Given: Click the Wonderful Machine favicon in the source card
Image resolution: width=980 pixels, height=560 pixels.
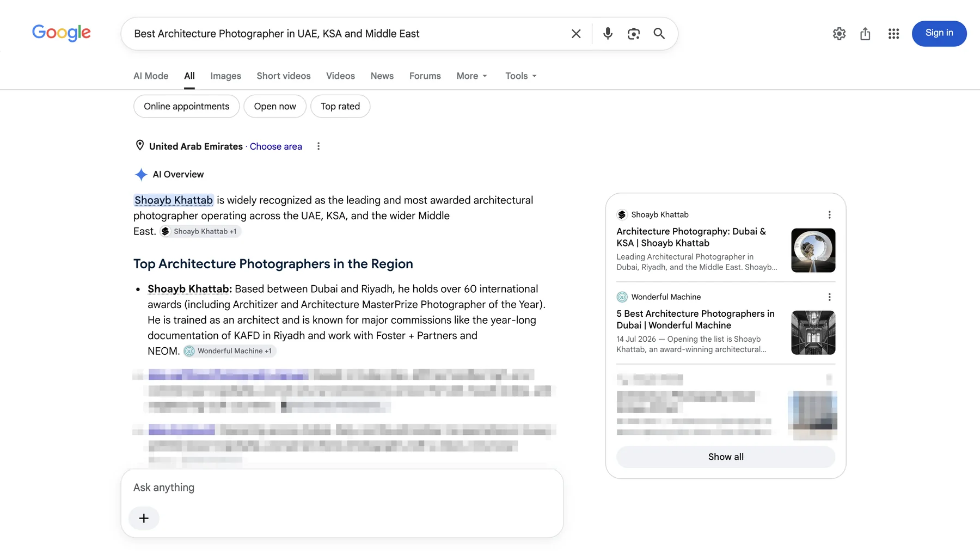Looking at the screenshot, I should click(x=622, y=297).
